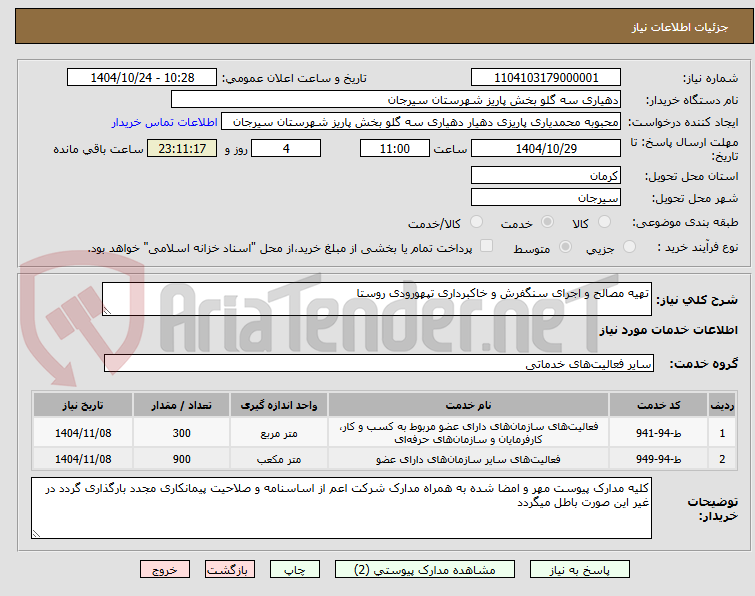Viewport: 755px width, 596px height.
Task: Open اطلاعات تماس خریدار link
Action: click(x=165, y=122)
